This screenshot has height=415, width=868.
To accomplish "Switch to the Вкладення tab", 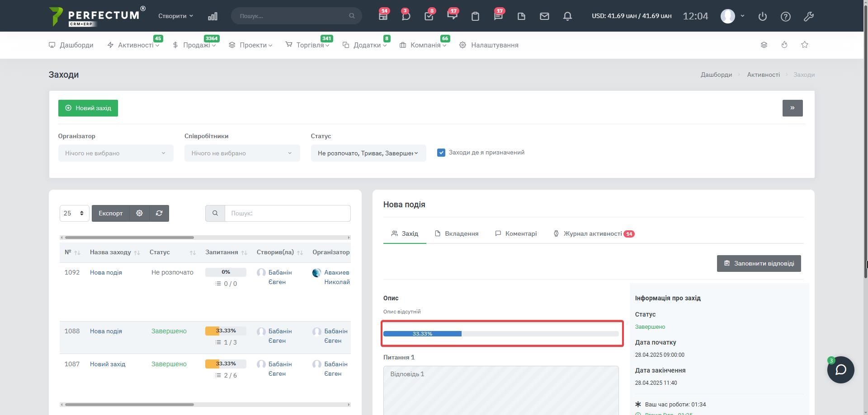I will point(457,233).
